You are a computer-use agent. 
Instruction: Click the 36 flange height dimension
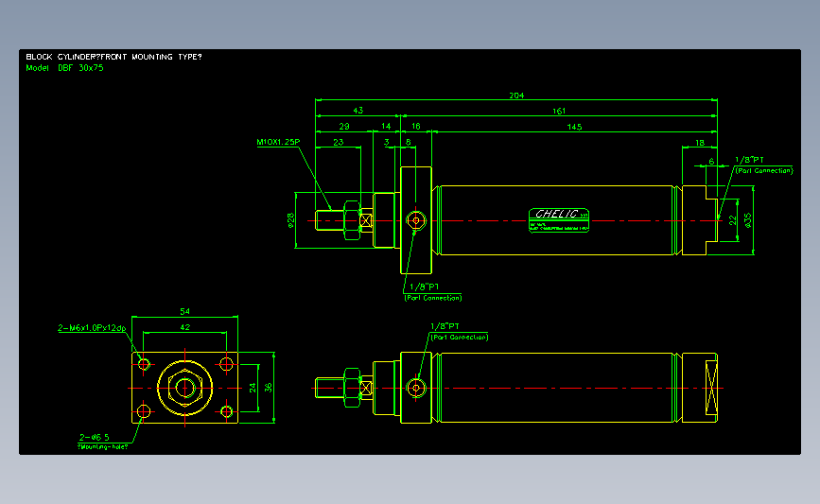click(269, 388)
